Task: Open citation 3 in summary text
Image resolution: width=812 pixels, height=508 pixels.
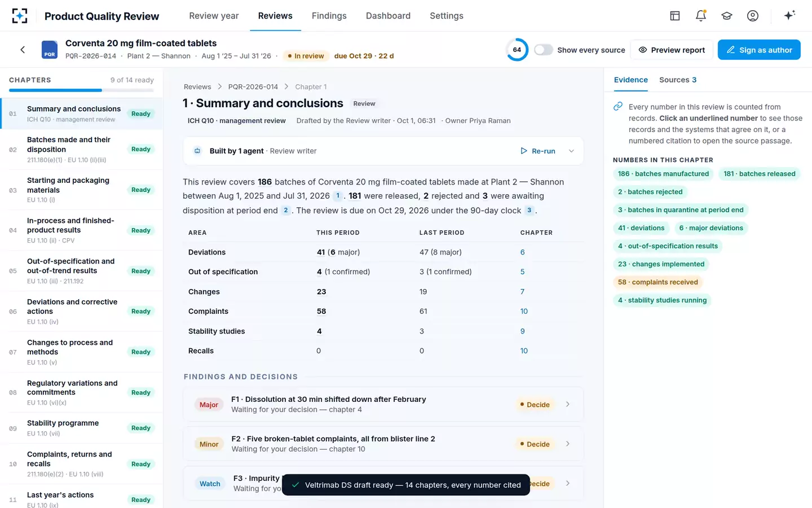Action: (x=529, y=211)
